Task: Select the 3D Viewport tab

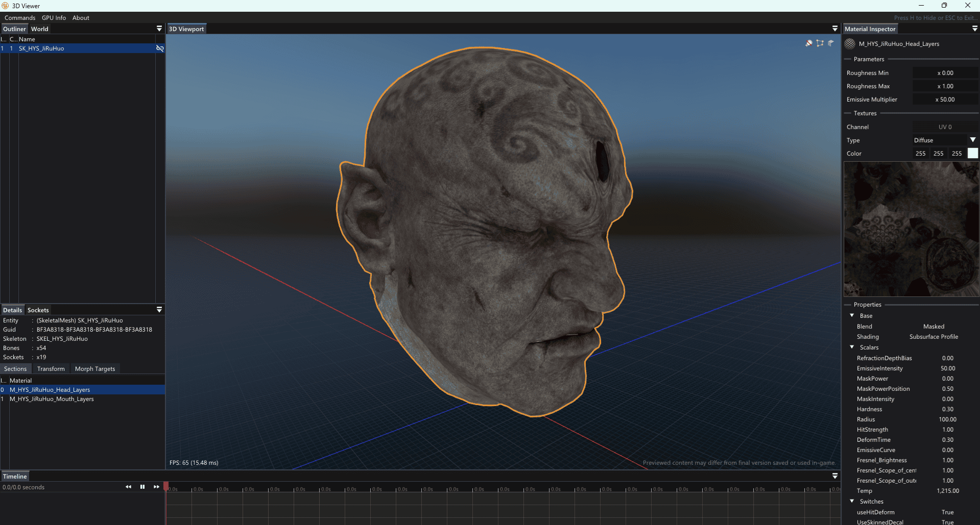Action: (x=186, y=29)
